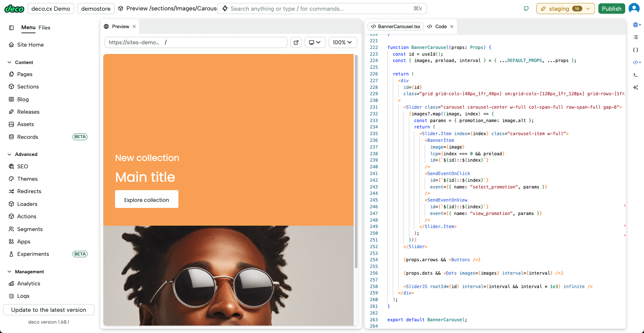Click 'deco version 1.68.1' text
644x333 pixels.
click(x=49, y=322)
